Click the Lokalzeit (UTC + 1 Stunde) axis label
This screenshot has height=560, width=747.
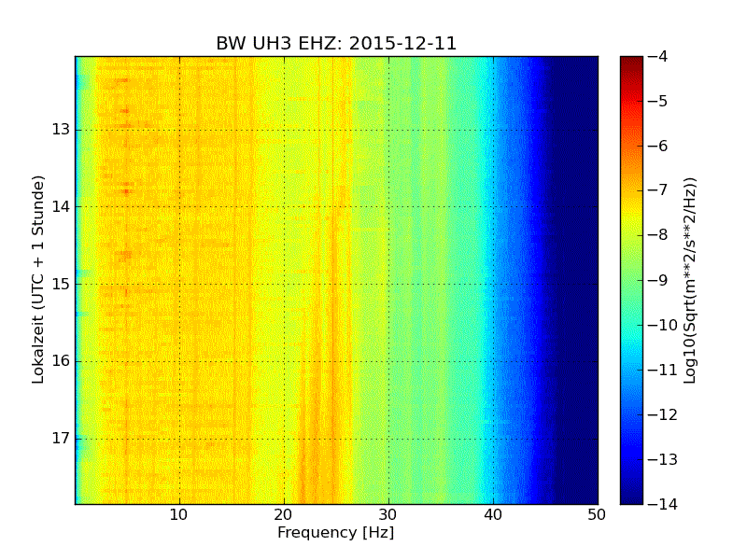click(x=38, y=280)
